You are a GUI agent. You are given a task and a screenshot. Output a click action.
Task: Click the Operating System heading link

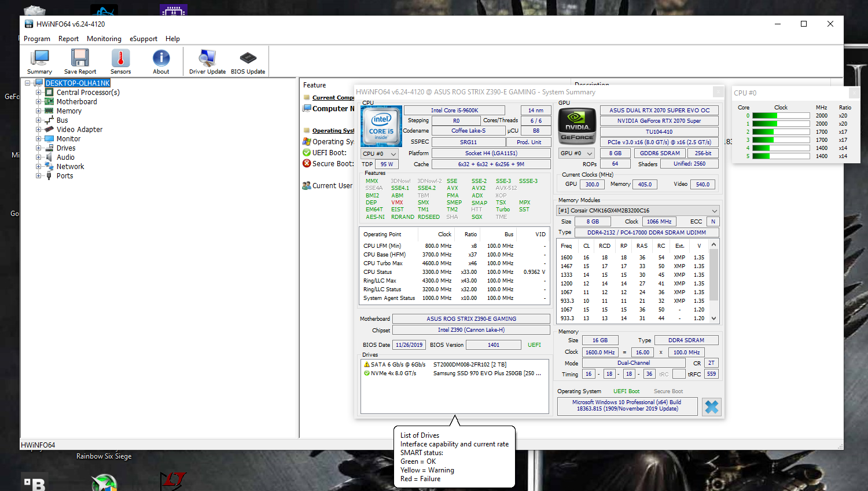click(333, 131)
